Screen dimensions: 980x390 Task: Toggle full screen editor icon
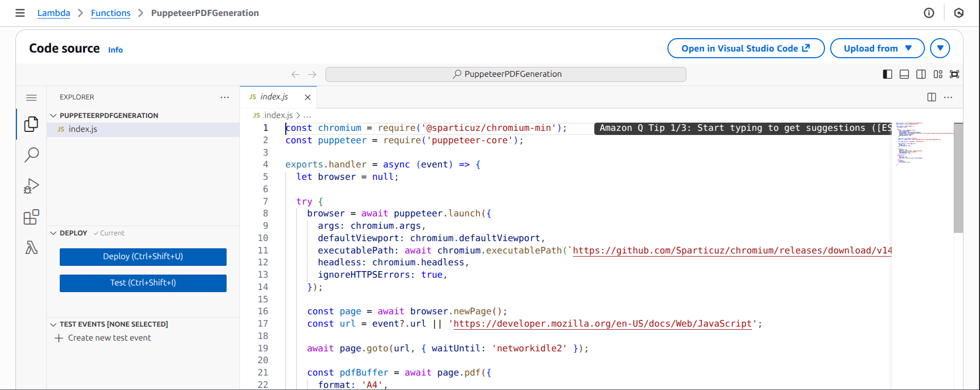[x=954, y=74]
